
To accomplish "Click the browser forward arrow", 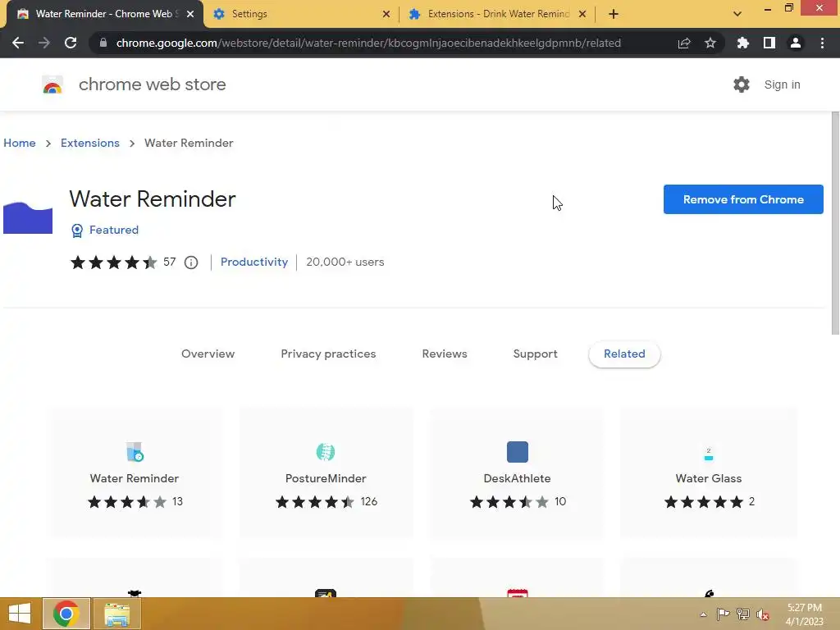I will 44,43.
